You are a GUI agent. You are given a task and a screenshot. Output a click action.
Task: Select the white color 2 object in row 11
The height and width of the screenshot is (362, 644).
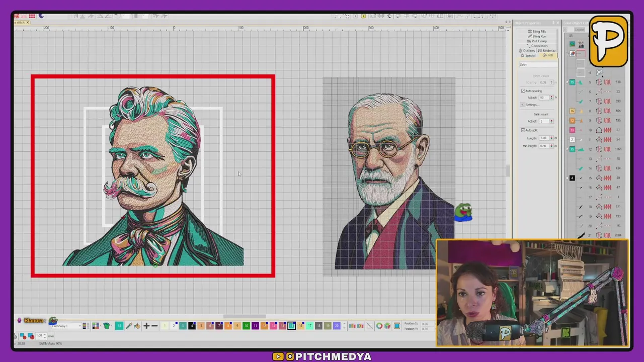[572, 139]
